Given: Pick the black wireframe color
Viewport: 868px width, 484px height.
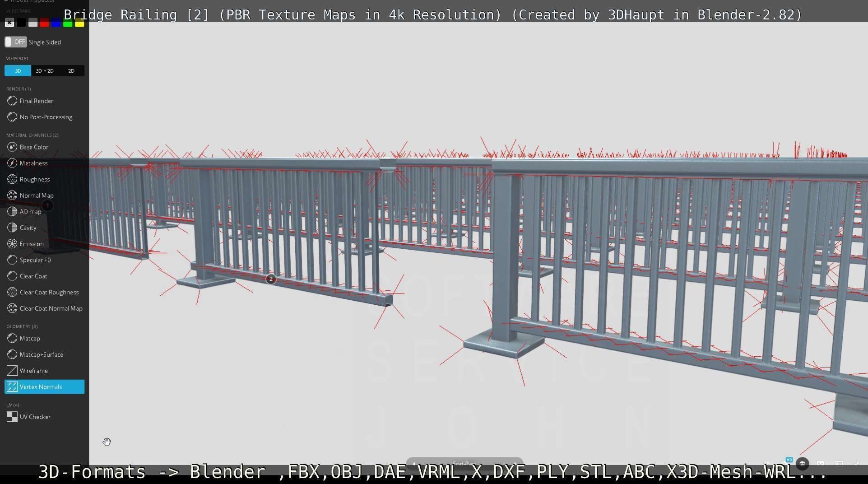Looking at the screenshot, I should tap(21, 23).
